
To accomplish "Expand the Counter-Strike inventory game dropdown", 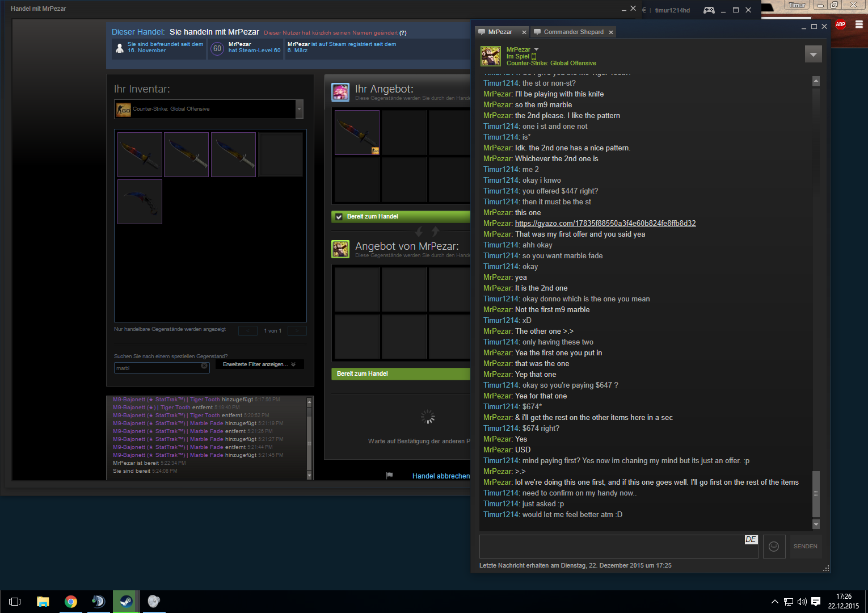I will tap(299, 109).
